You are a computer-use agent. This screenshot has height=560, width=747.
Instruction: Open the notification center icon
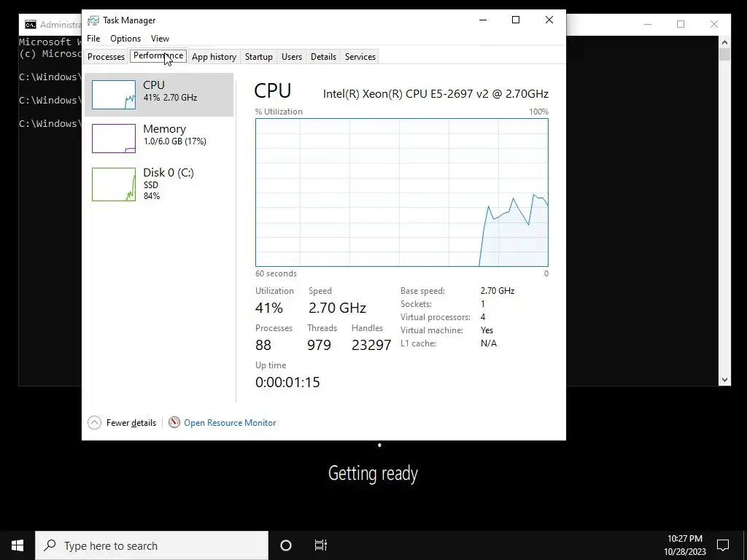723,545
